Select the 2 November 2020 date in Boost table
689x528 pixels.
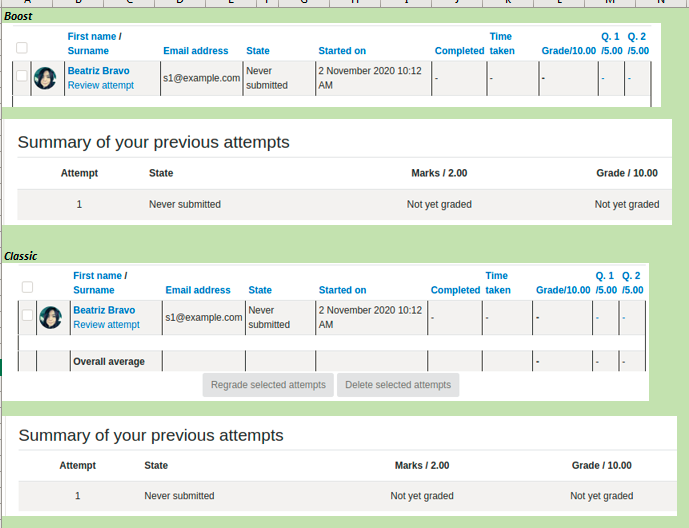(370, 78)
